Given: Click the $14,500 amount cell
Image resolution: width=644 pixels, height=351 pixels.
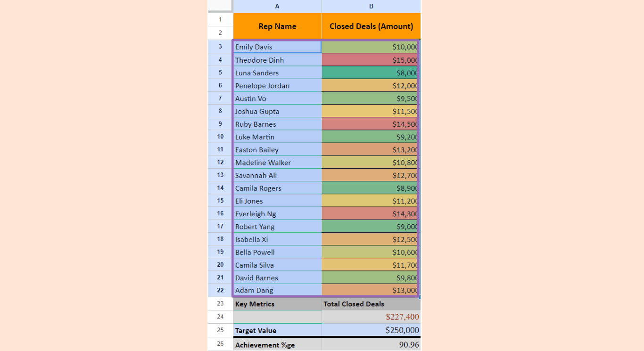Looking at the screenshot, I should click(x=371, y=124).
